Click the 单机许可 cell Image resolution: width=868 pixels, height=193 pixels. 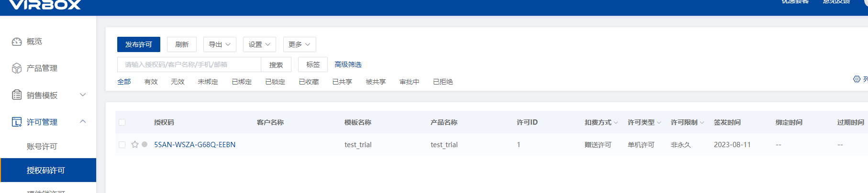pyautogui.click(x=641, y=145)
